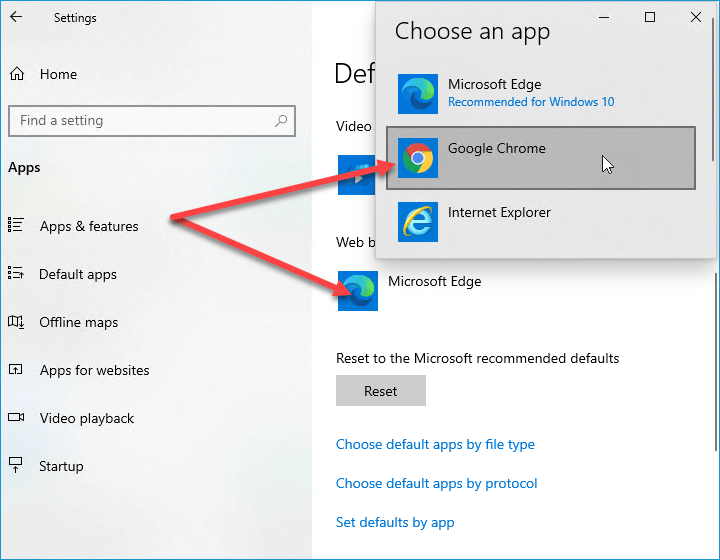Click the Startup icon
The image size is (720, 560).
coord(16,465)
